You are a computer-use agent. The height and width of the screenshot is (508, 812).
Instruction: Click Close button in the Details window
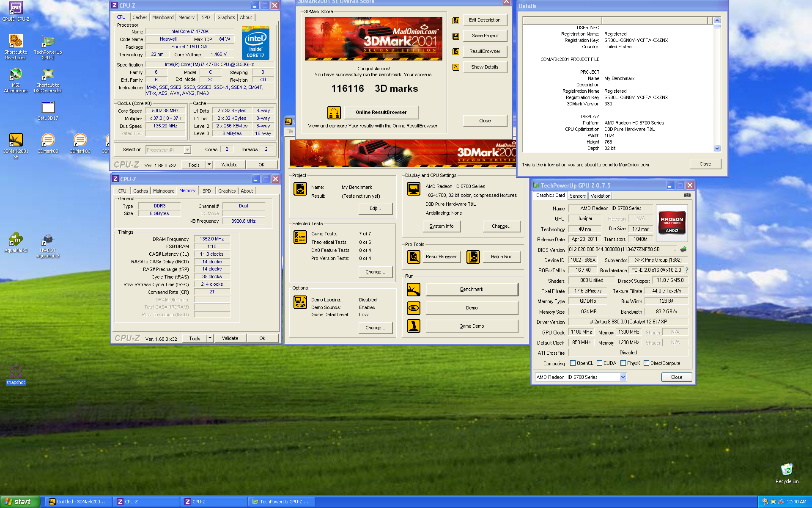(705, 164)
